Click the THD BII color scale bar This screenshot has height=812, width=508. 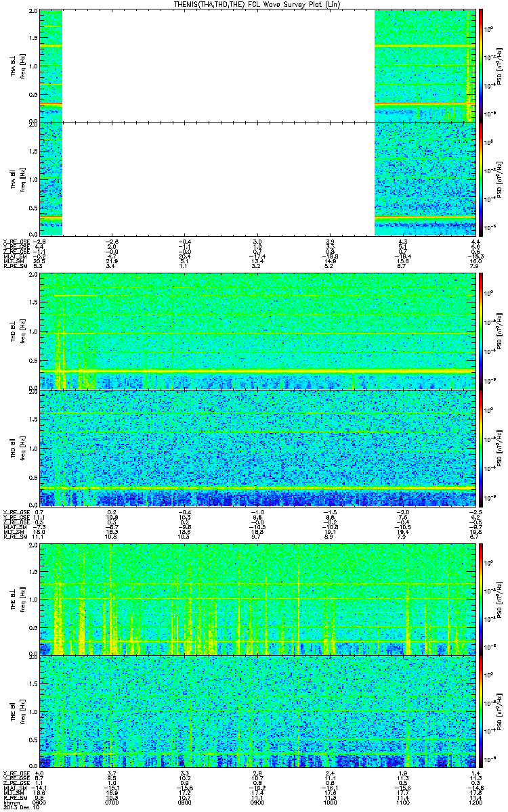(x=482, y=449)
